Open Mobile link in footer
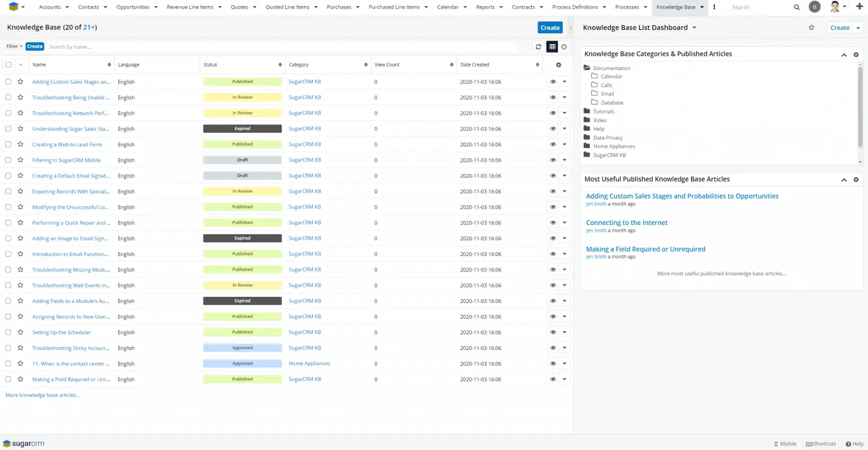Image resolution: width=868 pixels, height=450 pixels. point(785,444)
